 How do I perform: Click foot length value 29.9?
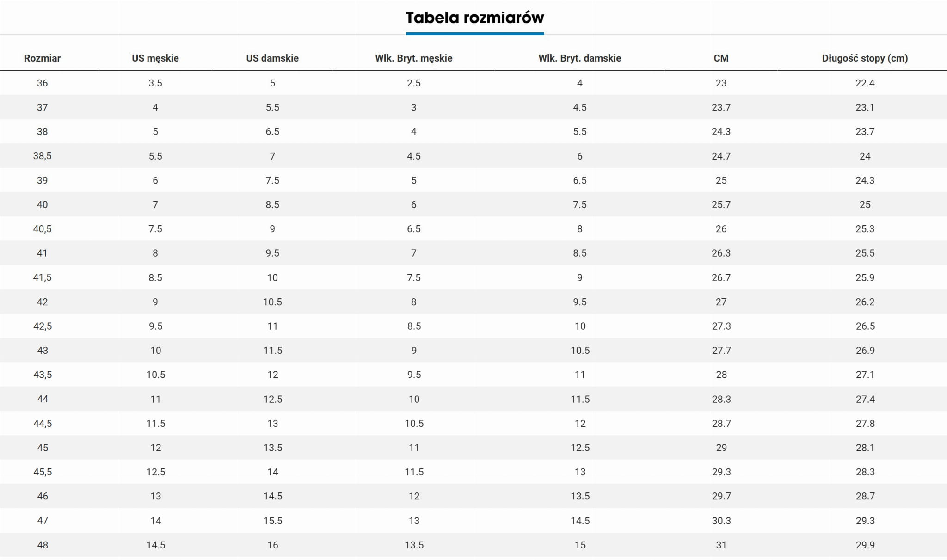(x=865, y=545)
